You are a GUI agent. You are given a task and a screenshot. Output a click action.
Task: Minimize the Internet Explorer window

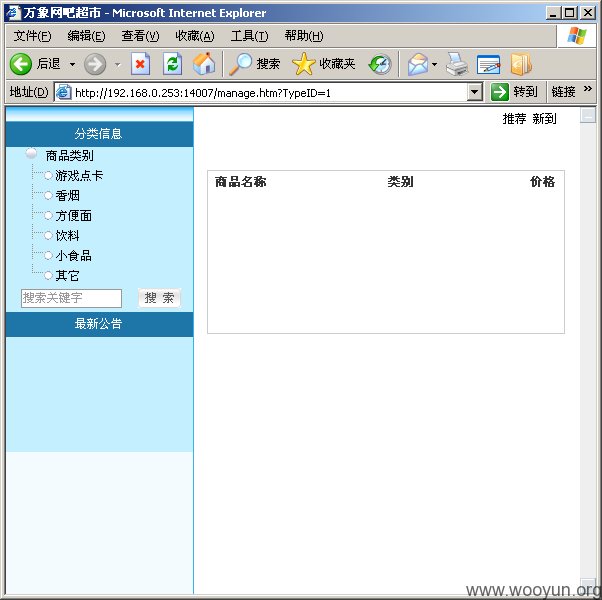[x=552, y=13]
